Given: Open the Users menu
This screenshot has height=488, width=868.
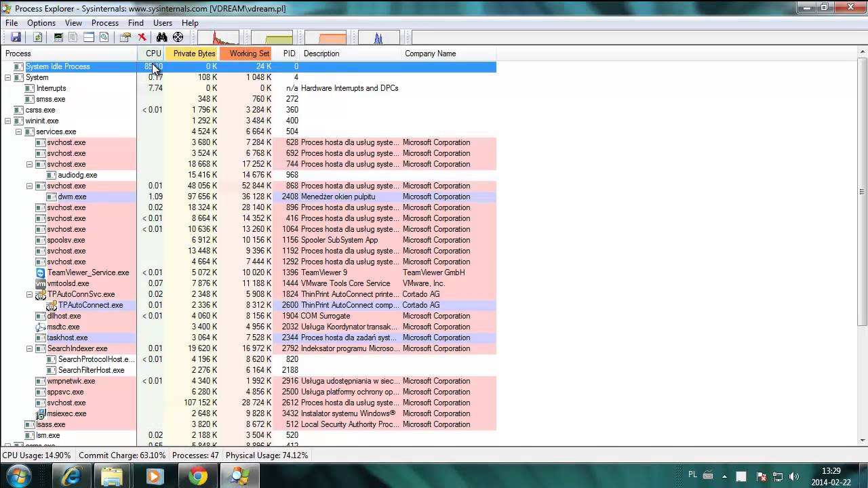Looking at the screenshot, I should [x=163, y=23].
